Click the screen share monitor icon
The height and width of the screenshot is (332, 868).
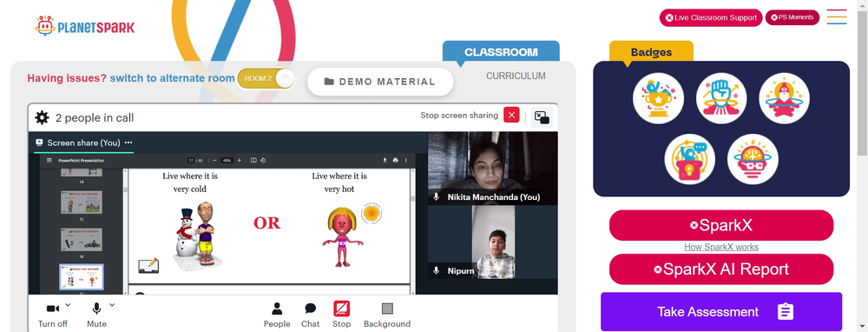coord(39,143)
